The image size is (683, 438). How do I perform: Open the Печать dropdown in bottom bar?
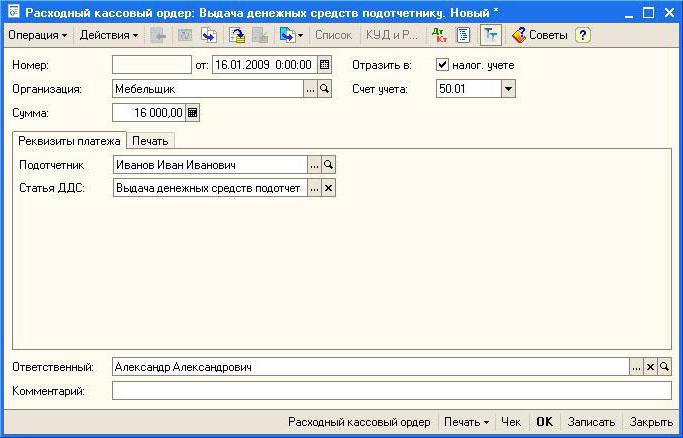pyautogui.click(x=467, y=422)
